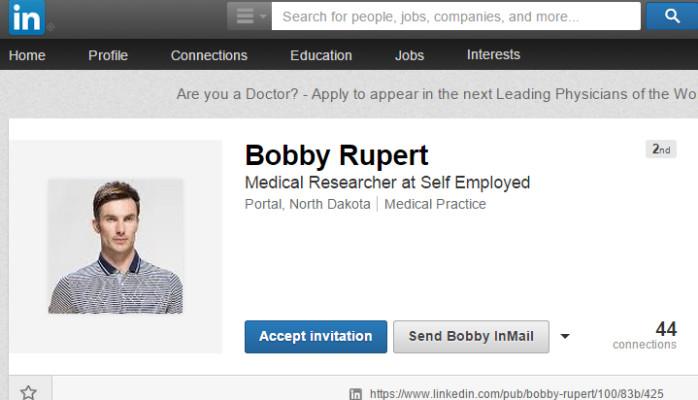Click the Send Bobby InMail button
This screenshot has height=400, width=698.
pos(471,337)
